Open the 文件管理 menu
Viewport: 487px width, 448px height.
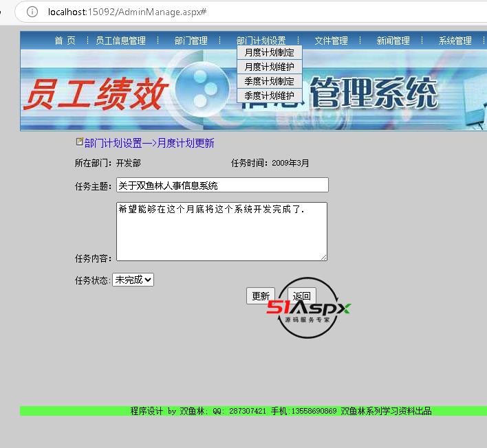point(331,41)
